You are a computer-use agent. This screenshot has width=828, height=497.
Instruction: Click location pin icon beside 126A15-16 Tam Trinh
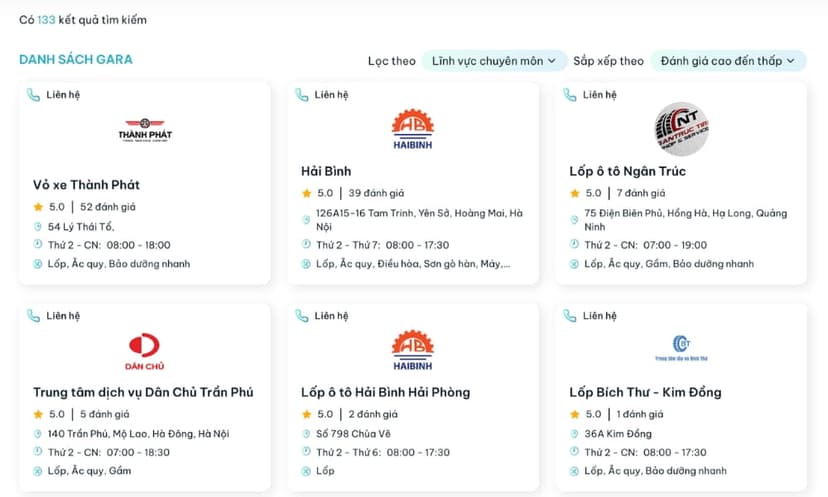(x=306, y=220)
